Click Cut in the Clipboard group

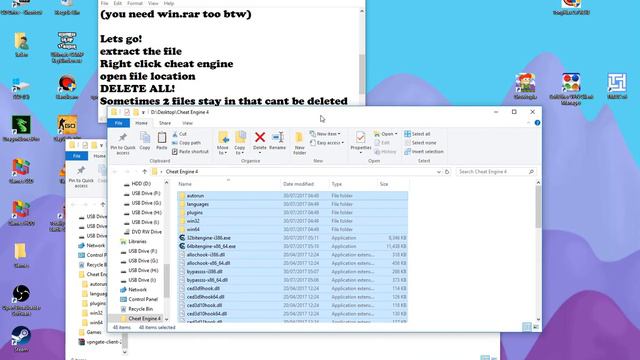(x=179, y=134)
